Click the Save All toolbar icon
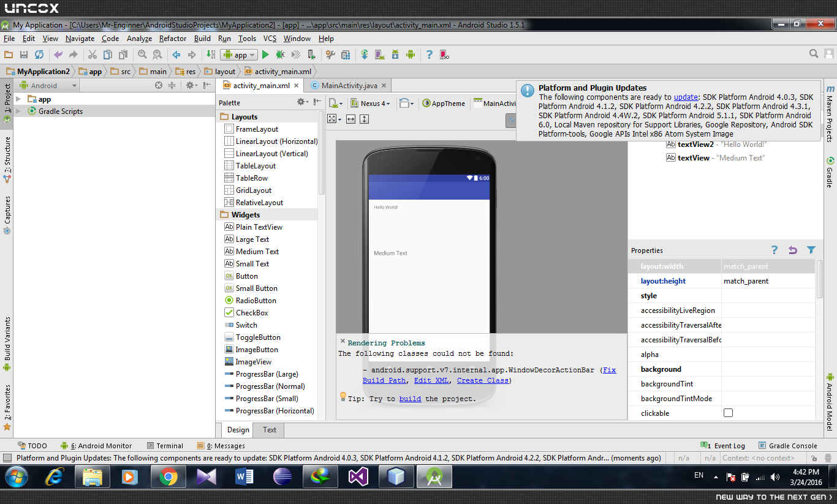The image size is (837, 504). point(24,55)
